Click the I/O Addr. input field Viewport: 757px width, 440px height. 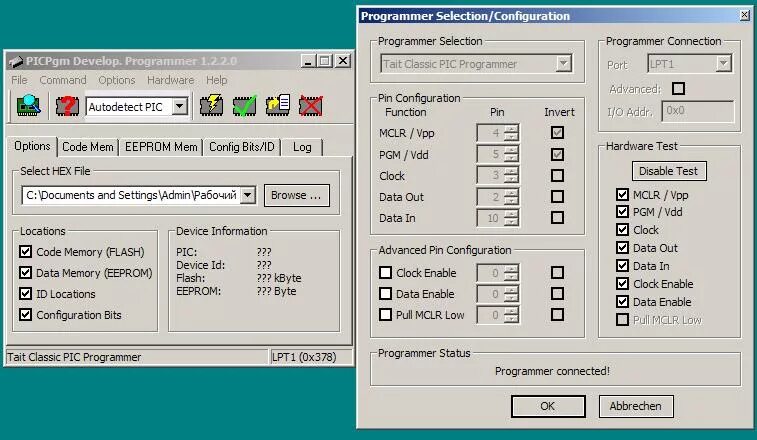[x=698, y=111]
